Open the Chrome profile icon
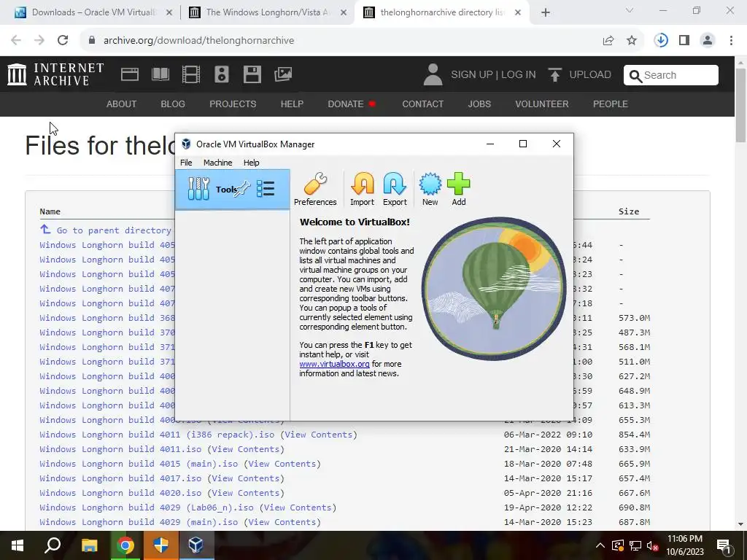Image resolution: width=747 pixels, height=560 pixels. (708, 41)
